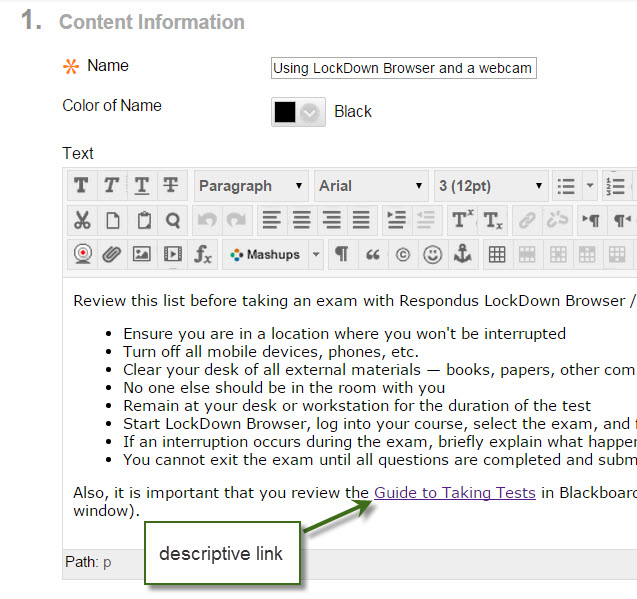
Task: Click the black color swatch
Action: [x=285, y=112]
